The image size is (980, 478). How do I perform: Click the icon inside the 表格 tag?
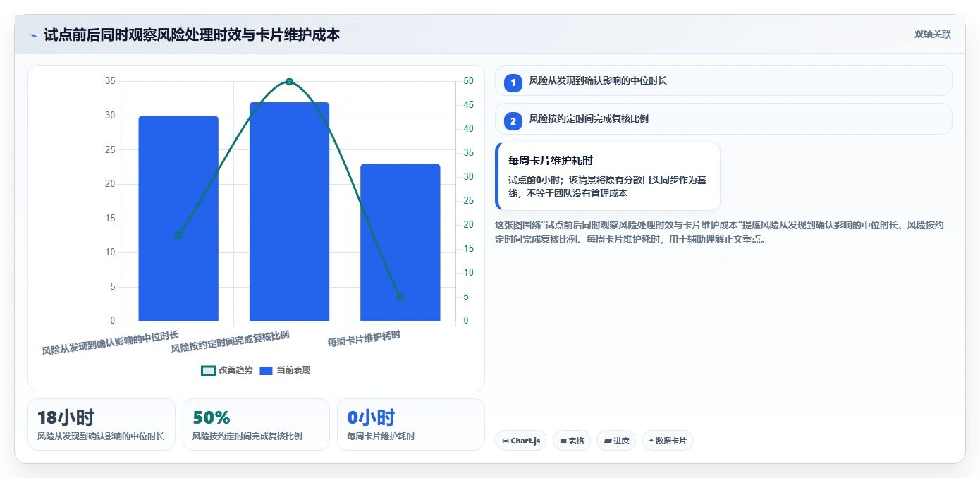563,441
